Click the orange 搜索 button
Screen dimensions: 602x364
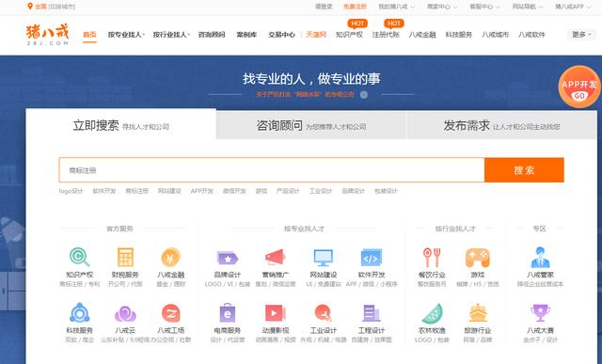[524, 170]
